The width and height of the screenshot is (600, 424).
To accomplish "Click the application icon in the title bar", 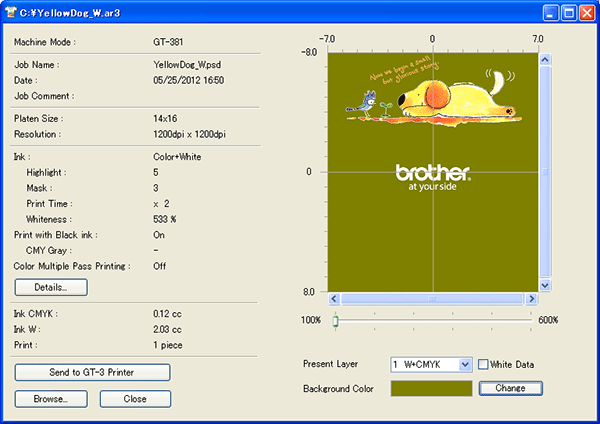I will click(13, 13).
